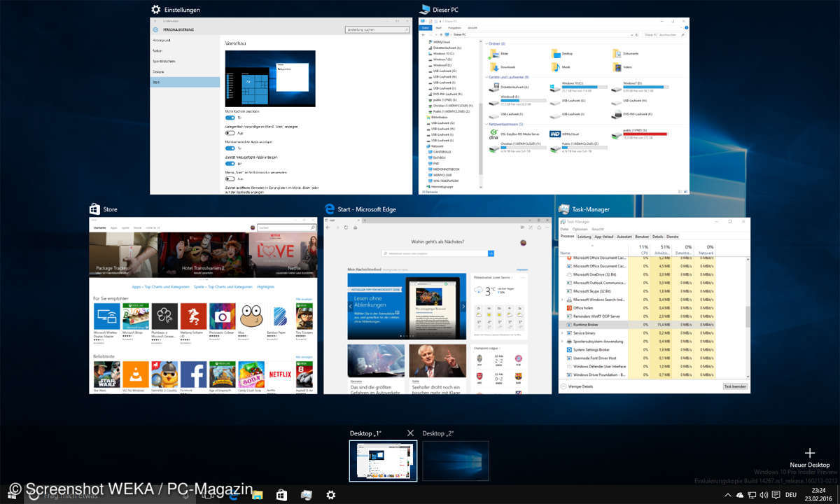Click the 'Task beenden' button
The image size is (840, 504).
coord(735,386)
